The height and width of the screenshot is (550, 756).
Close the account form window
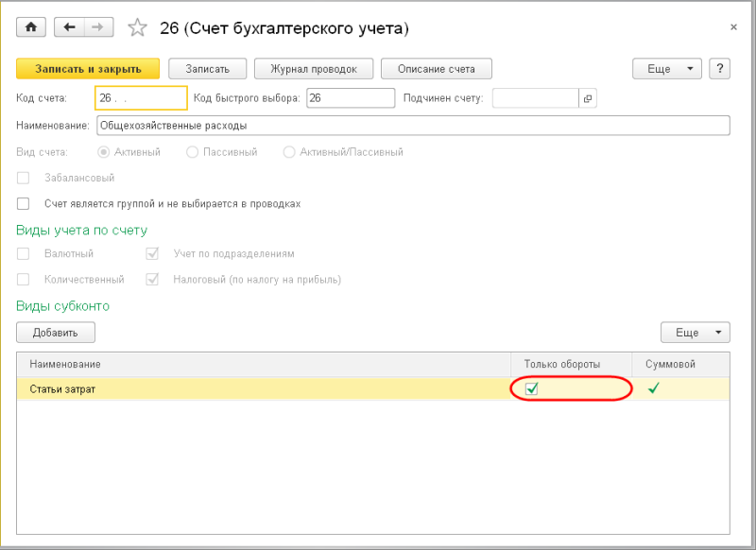(x=733, y=27)
